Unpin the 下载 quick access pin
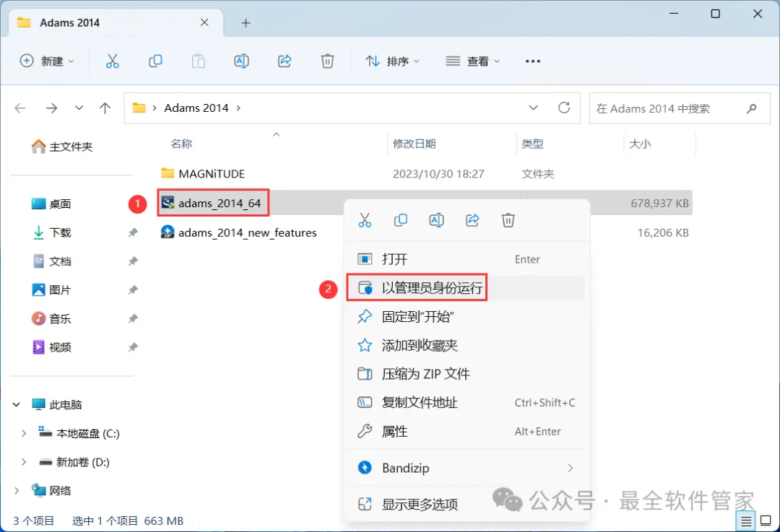 (133, 232)
